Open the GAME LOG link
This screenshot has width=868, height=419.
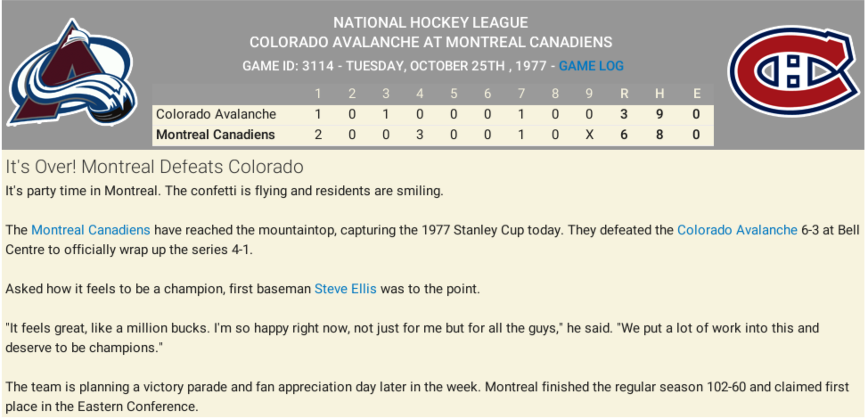591,66
